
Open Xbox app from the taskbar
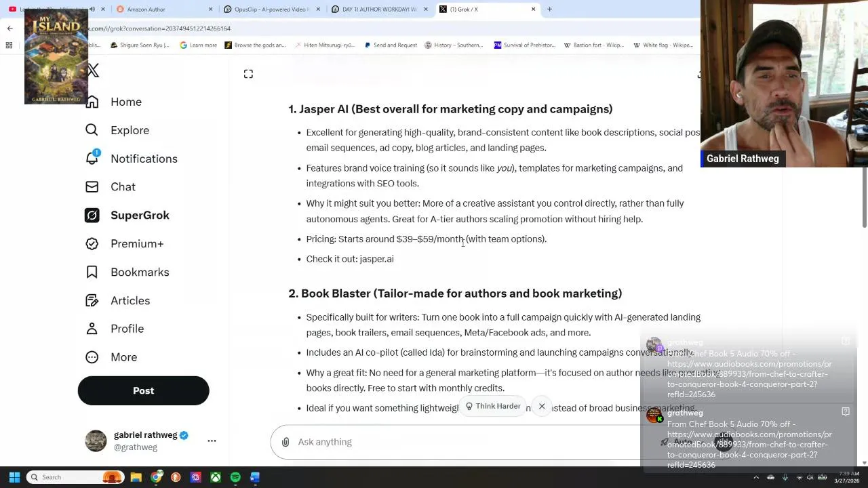215,477
